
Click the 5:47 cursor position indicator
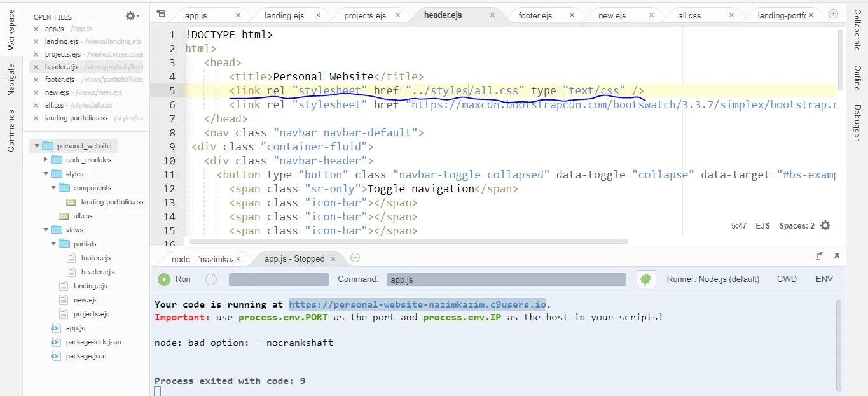[x=739, y=226]
